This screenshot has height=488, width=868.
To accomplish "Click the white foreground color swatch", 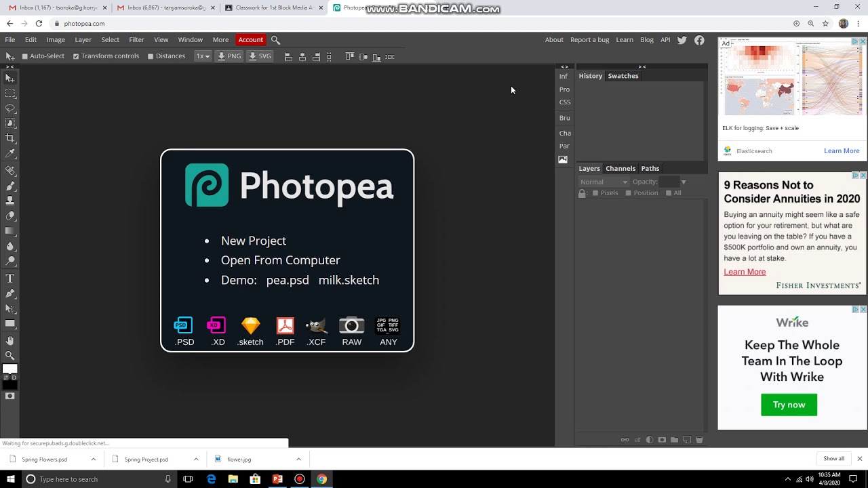I will [x=9, y=369].
